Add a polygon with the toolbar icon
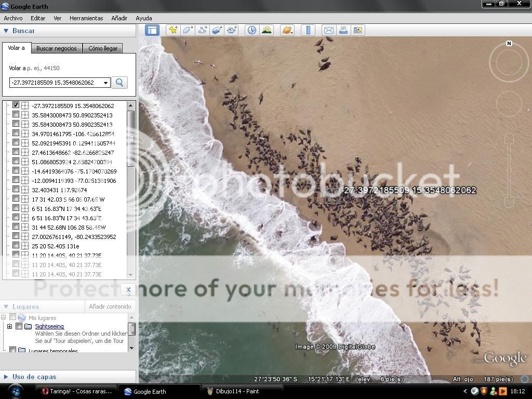 [x=188, y=30]
